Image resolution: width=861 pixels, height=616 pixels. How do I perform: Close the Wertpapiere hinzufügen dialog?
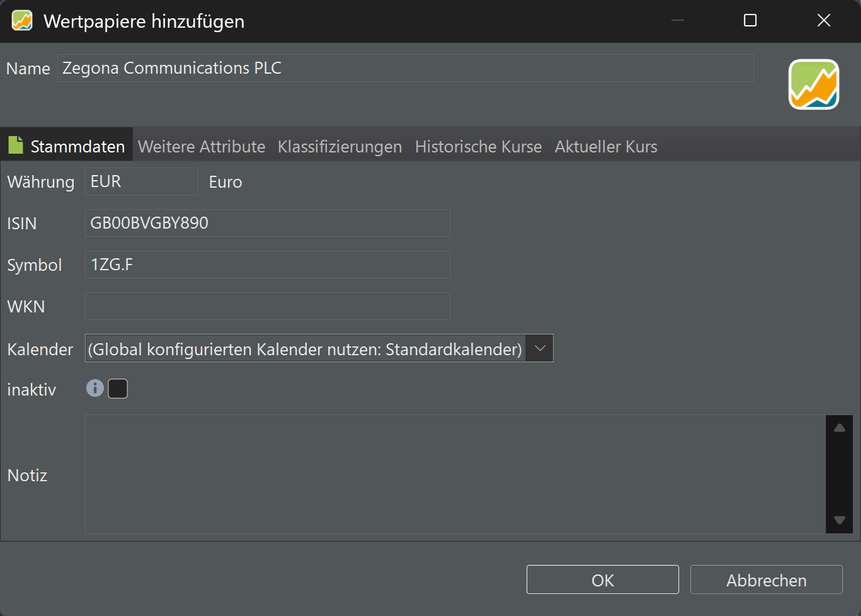tap(824, 21)
